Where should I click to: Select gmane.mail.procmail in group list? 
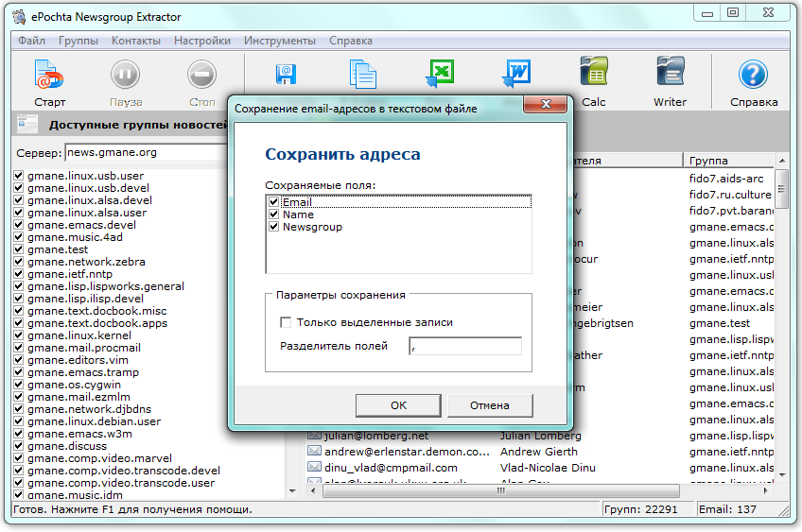point(84,348)
